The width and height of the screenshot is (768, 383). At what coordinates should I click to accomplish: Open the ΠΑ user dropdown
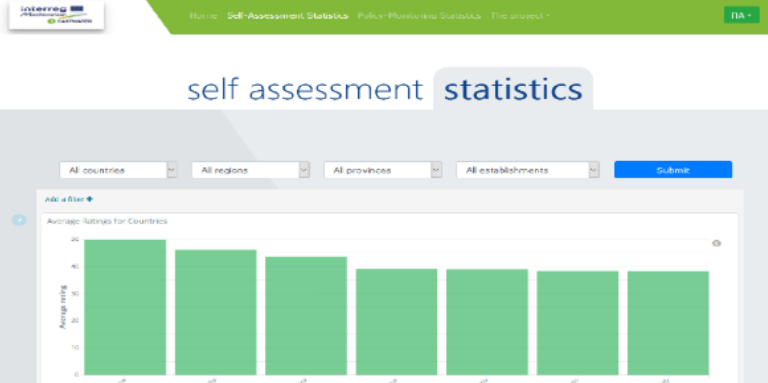[x=742, y=15]
